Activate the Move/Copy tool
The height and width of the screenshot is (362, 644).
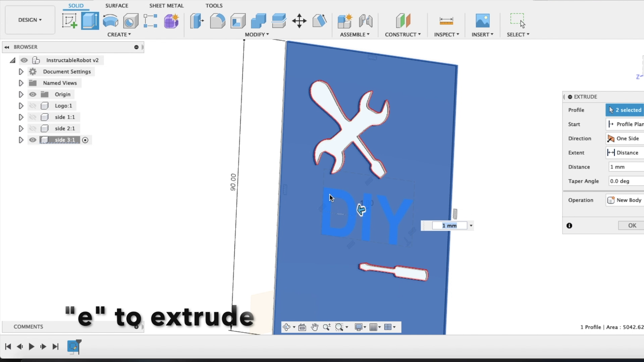pyautogui.click(x=299, y=20)
